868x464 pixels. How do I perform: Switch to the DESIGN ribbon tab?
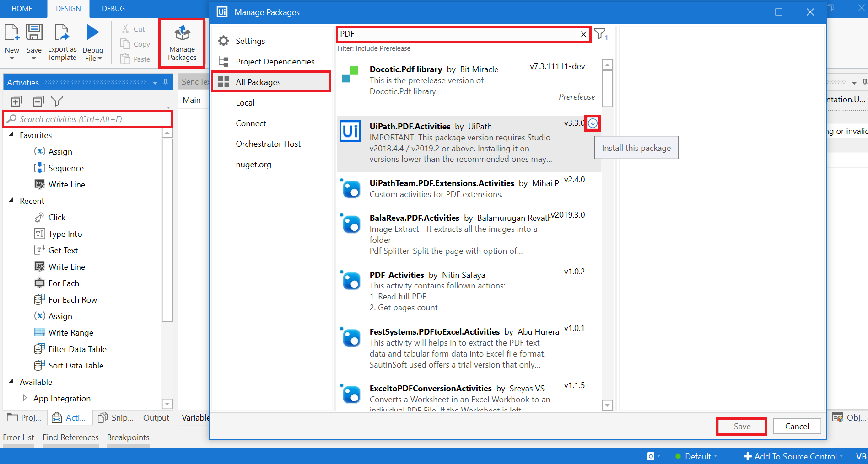click(x=68, y=9)
